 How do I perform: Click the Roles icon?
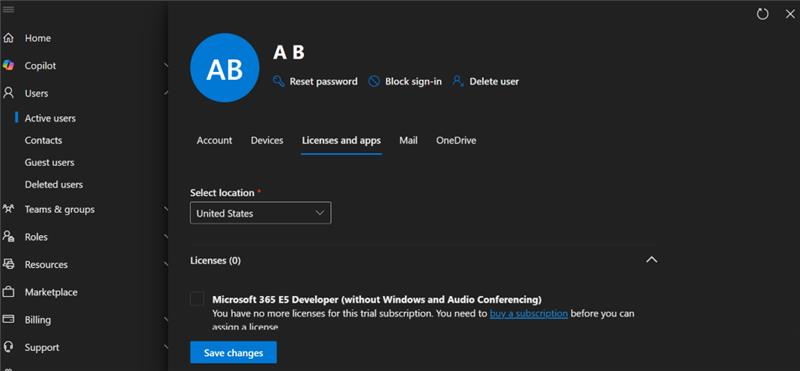coord(8,237)
